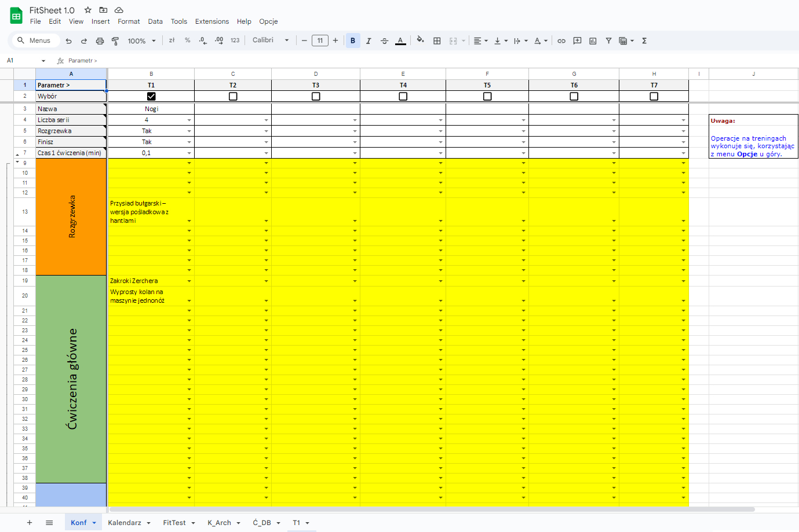The image size is (799, 532).
Task: Toggle italic formatting
Action: point(369,41)
